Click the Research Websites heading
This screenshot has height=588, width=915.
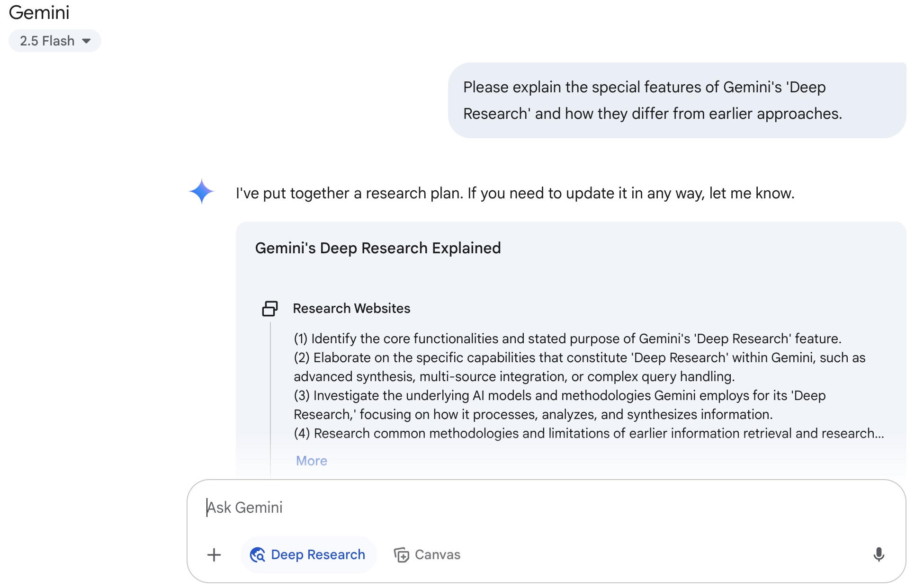coord(351,309)
